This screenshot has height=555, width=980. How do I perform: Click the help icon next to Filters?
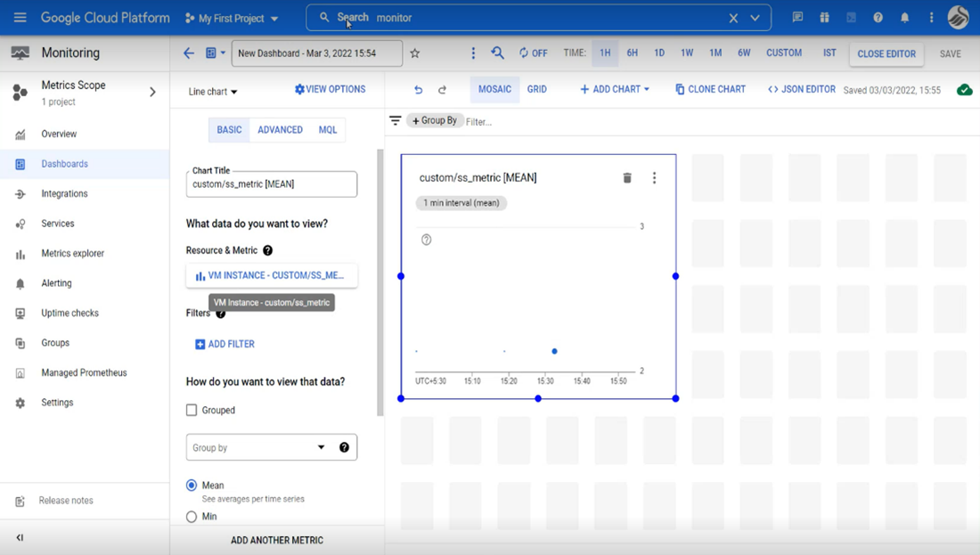pyautogui.click(x=221, y=314)
